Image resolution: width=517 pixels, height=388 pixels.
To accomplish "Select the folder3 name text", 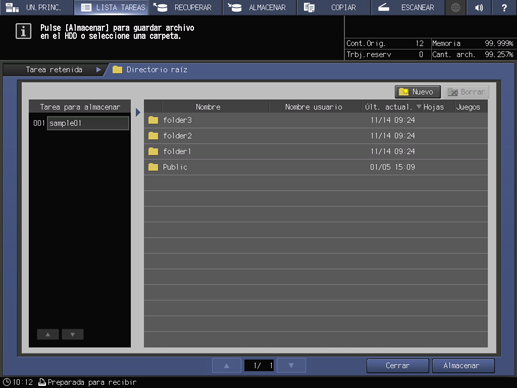I will [177, 120].
